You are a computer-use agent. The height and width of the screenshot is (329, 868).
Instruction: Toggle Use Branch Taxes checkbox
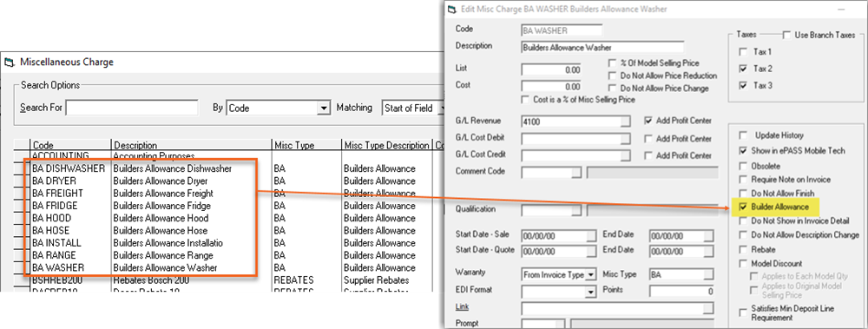click(x=786, y=35)
